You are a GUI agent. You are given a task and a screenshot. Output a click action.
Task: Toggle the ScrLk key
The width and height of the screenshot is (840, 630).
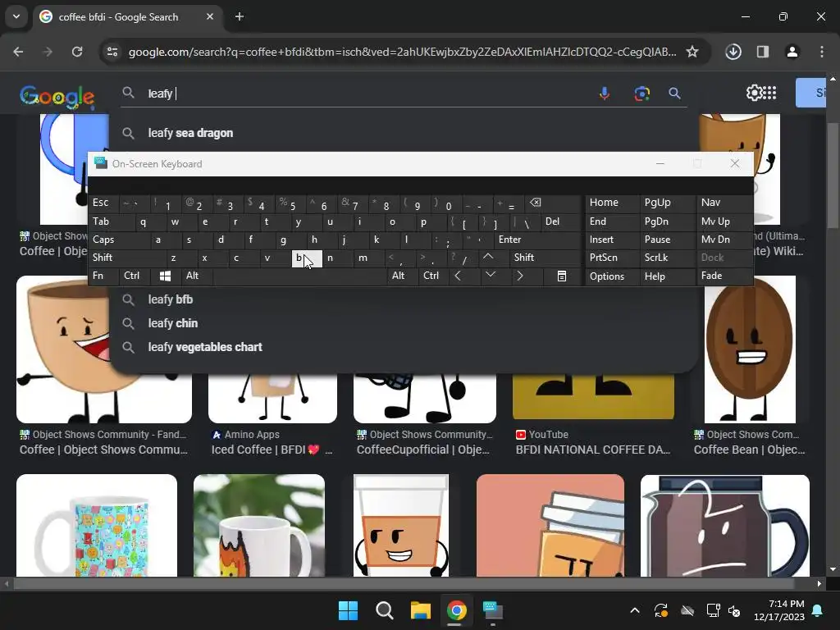pos(666,258)
